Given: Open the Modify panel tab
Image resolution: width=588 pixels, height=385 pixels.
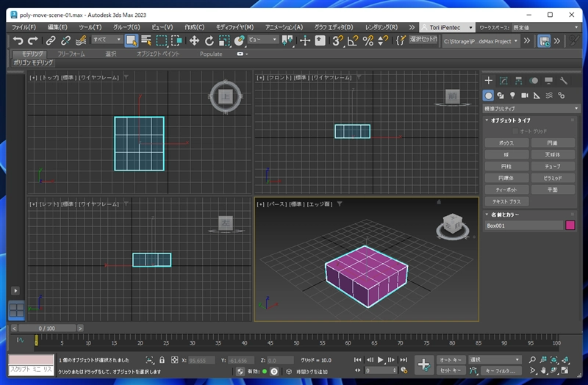Looking at the screenshot, I should click(x=503, y=81).
